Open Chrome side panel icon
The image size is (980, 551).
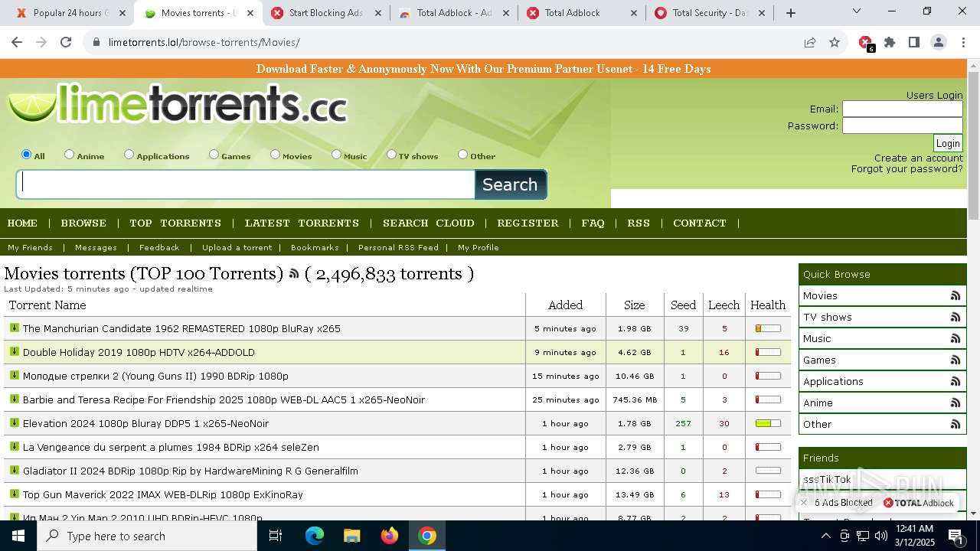point(914,42)
